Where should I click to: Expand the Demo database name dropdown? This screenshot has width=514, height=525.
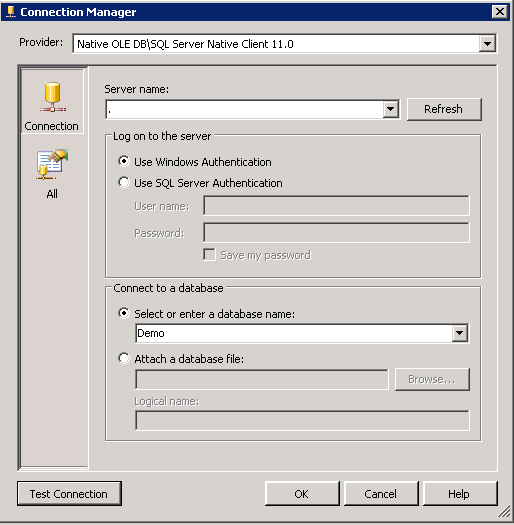click(x=459, y=333)
